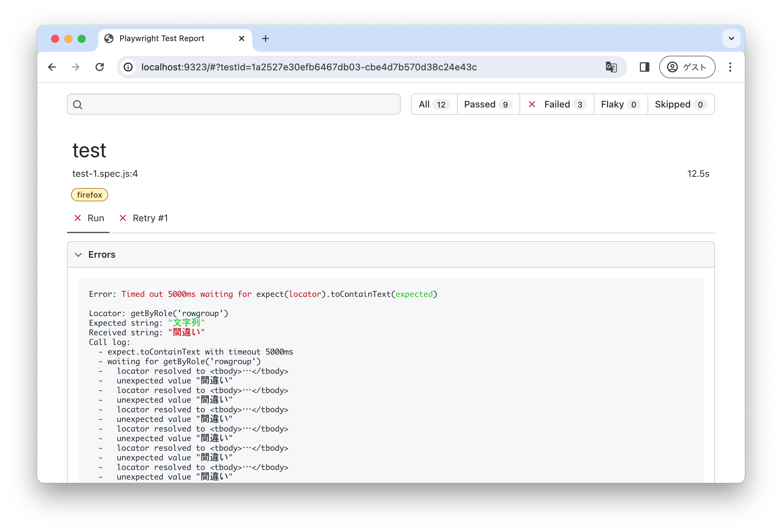Collapse the Errors section
The height and width of the screenshot is (532, 782).
pyautogui.click(x=78, y=255)
